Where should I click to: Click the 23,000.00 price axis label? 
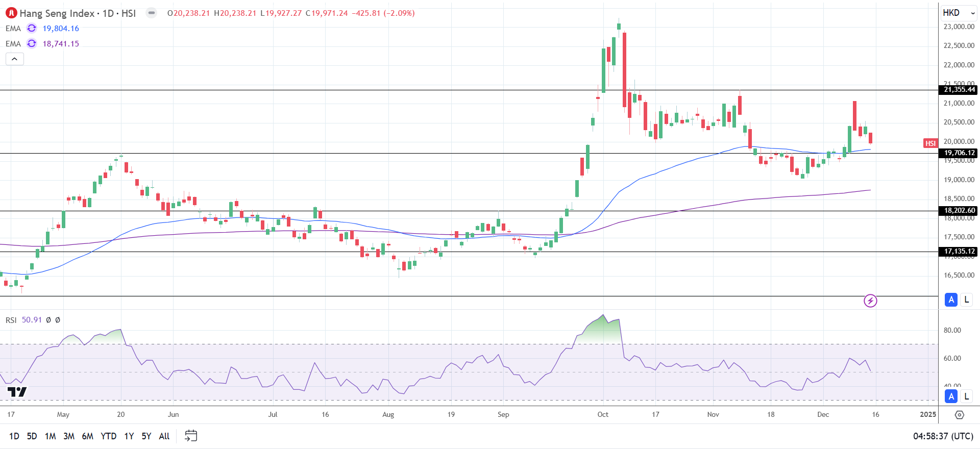959,27
